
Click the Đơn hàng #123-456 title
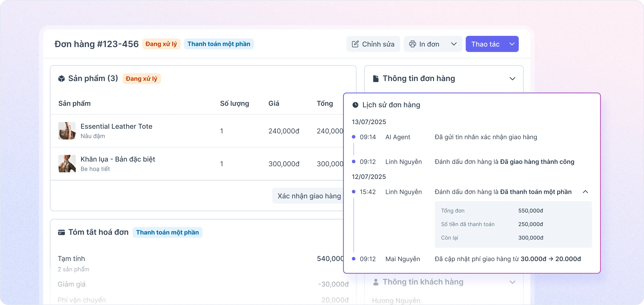[x=97, y=44]
